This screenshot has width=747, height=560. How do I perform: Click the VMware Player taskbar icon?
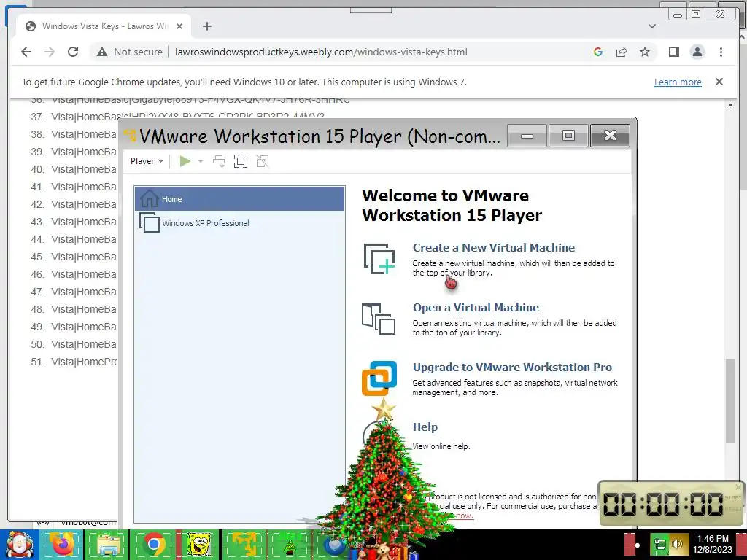244,545
